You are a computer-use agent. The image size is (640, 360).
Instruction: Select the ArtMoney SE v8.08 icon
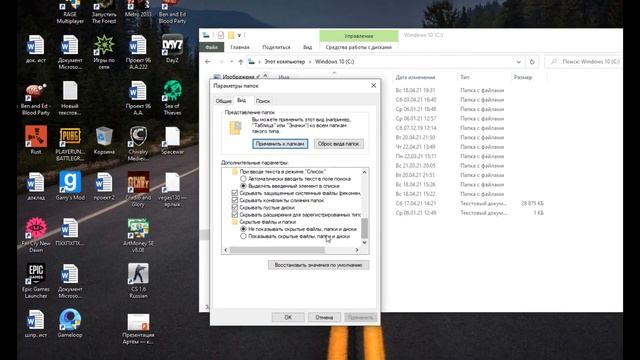click(x=138, y=235)
